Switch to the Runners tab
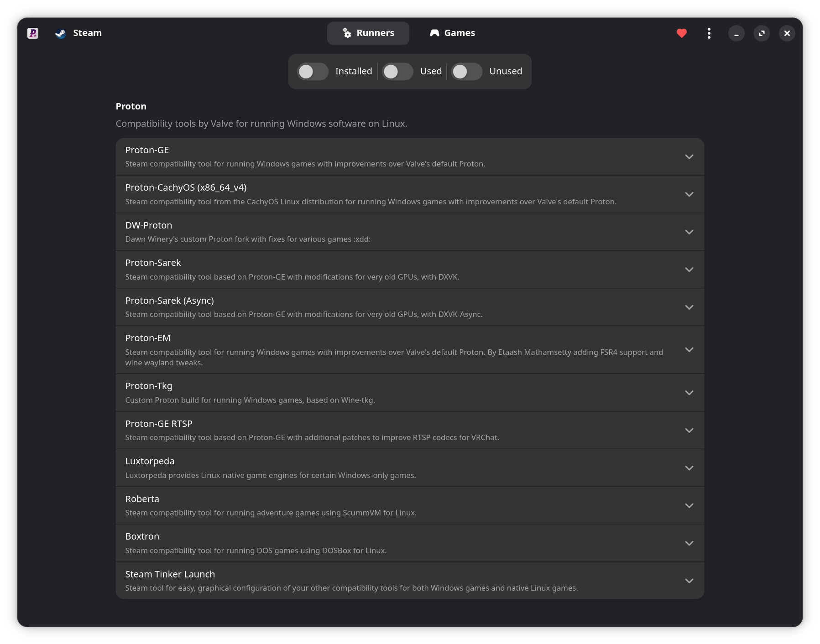Viewport: 820px width, 644px height. pyautogui.click(x=368, y=33)
